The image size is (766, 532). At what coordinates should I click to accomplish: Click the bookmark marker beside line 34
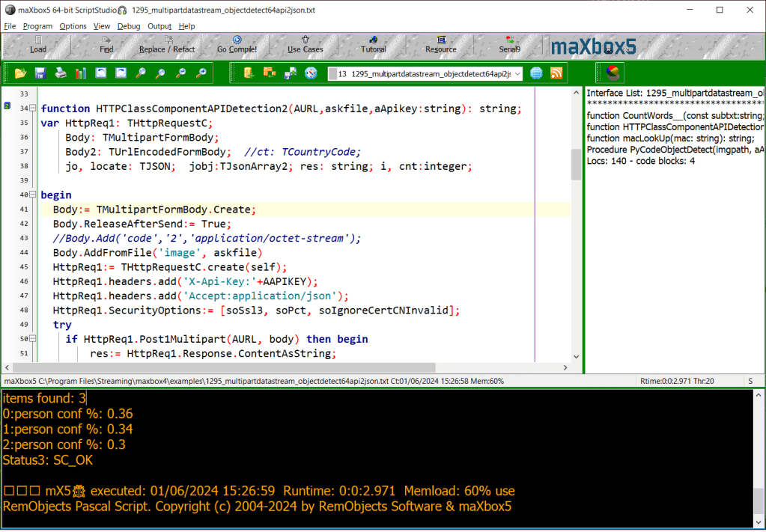[7, 107]
